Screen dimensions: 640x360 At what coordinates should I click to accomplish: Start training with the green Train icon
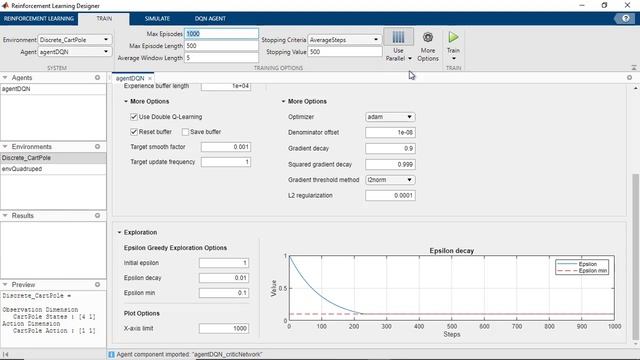tap(453, 38)
